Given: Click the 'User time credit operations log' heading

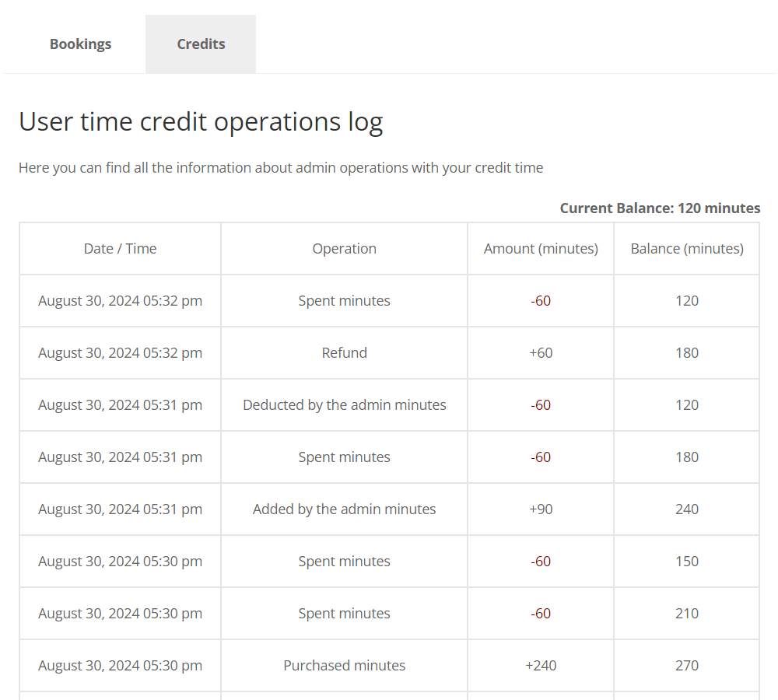Looking at the screenshot, I should [201, 121].
